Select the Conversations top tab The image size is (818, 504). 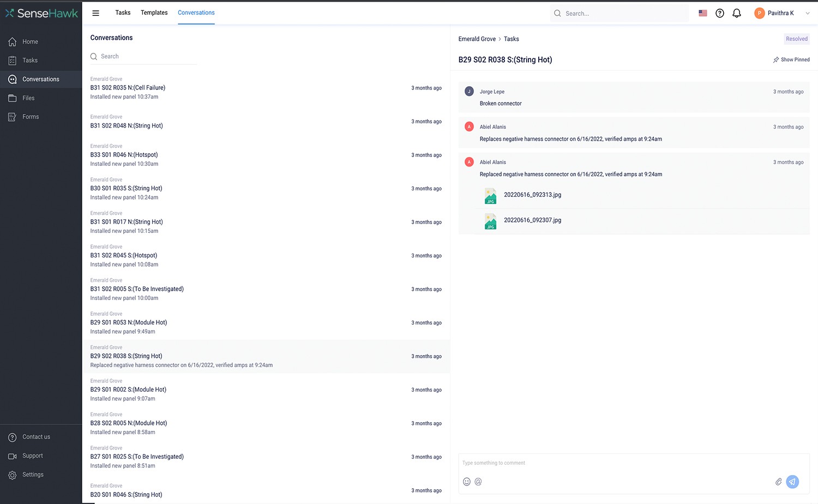(196, 13)
